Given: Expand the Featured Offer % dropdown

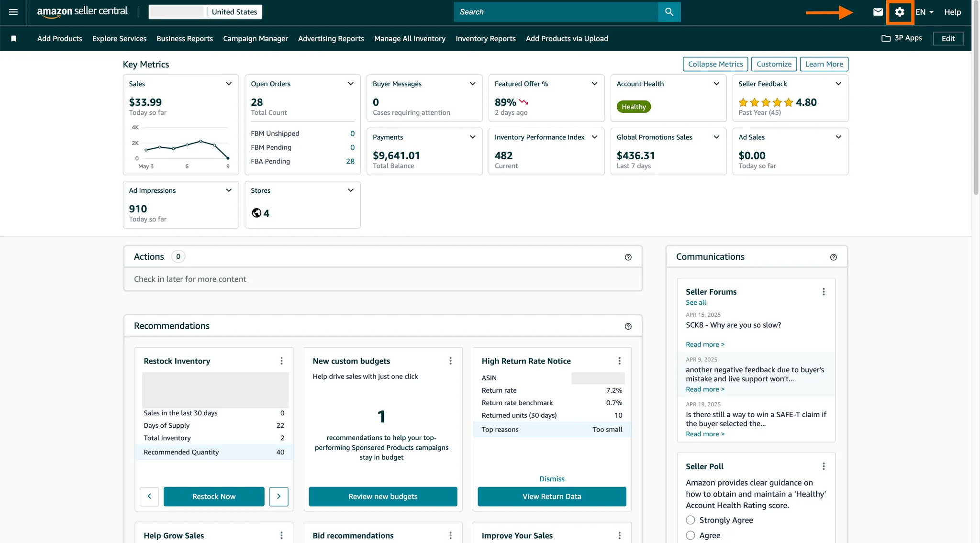Looking at the screenshot, I should pyautogui.click(x=595, y=84).
